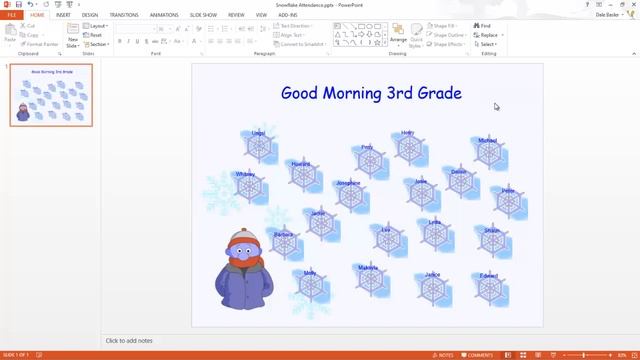
Task: Select the star shape in gallery
Action: point(378,42)
